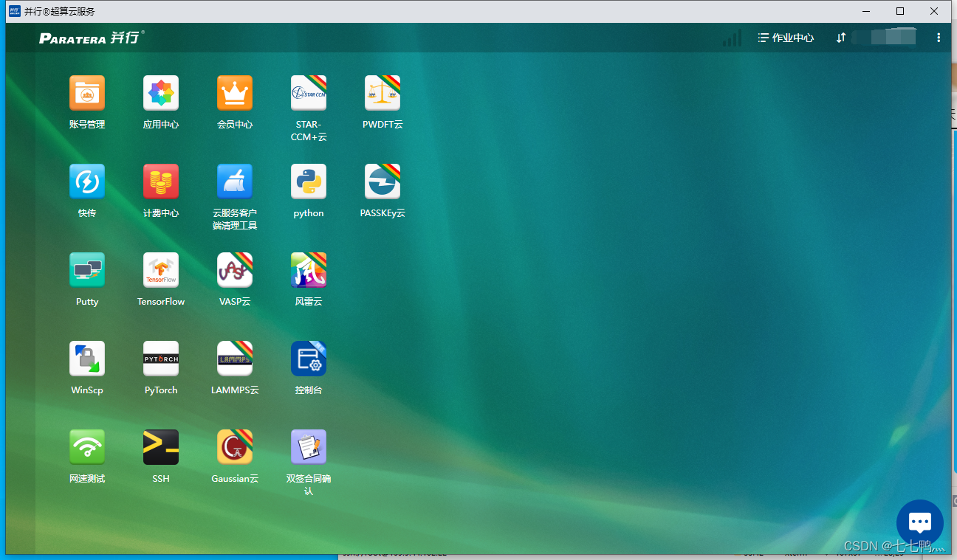Screen dimensions: 957x560
Task: Open the 会员中心 crown icon
Action: [235, 93]
